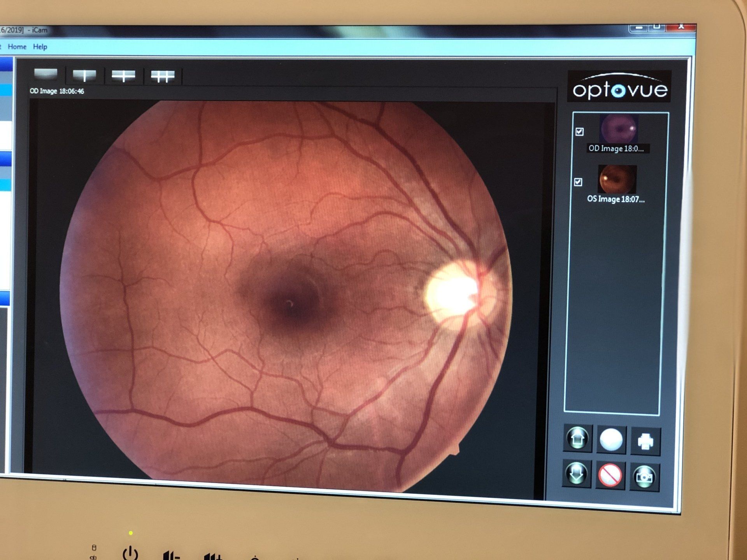Click the down arrow button

pos(577,474)
